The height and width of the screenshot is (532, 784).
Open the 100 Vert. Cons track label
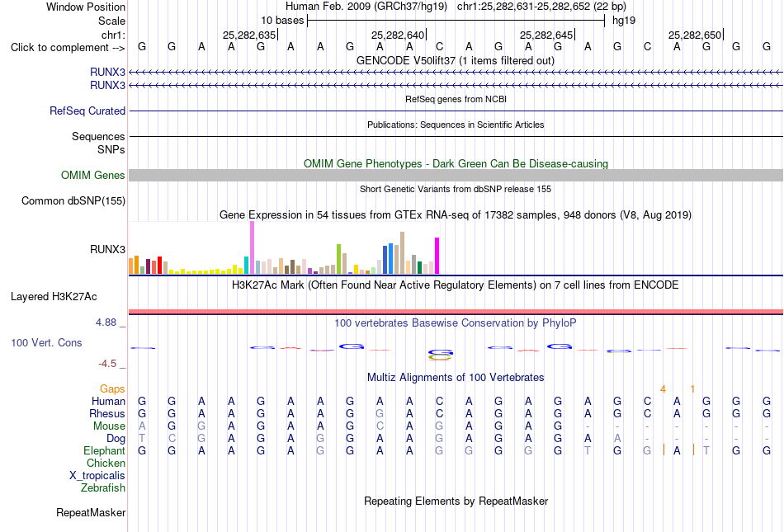[x=46, y=342]
